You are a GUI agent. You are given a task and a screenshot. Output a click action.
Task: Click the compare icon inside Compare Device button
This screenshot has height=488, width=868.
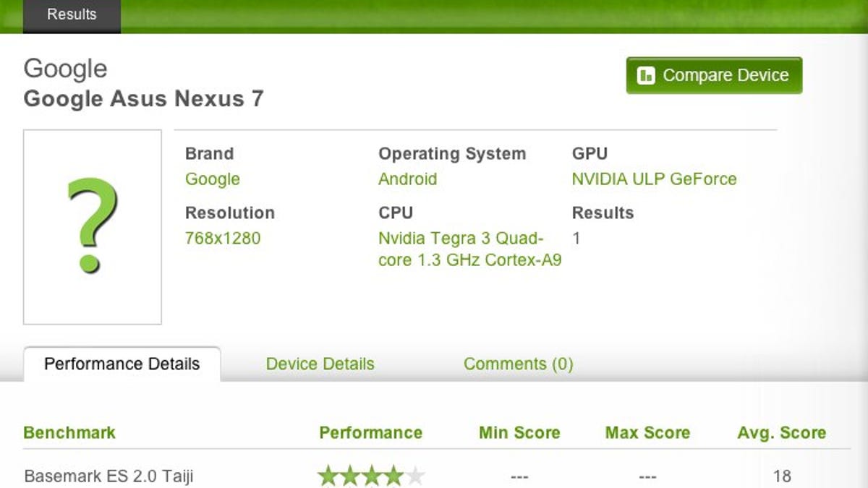646,76
